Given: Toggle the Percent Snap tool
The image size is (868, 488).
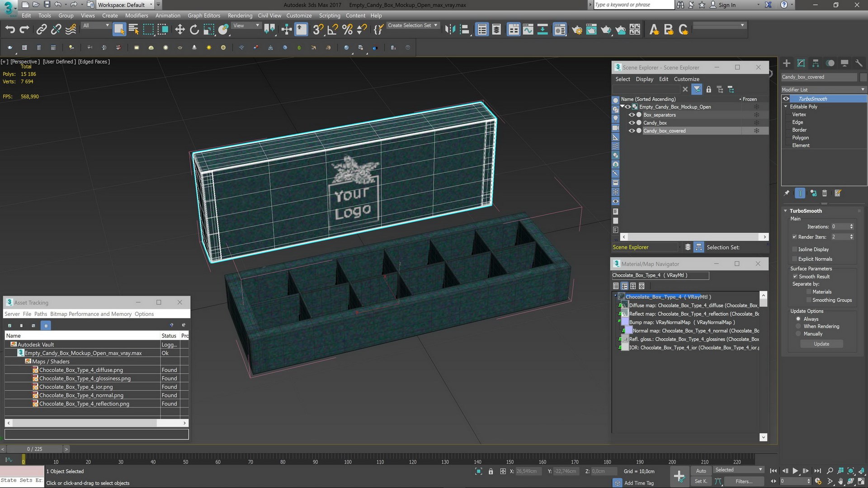Looking at the screenshot, I should coord(347,30).
